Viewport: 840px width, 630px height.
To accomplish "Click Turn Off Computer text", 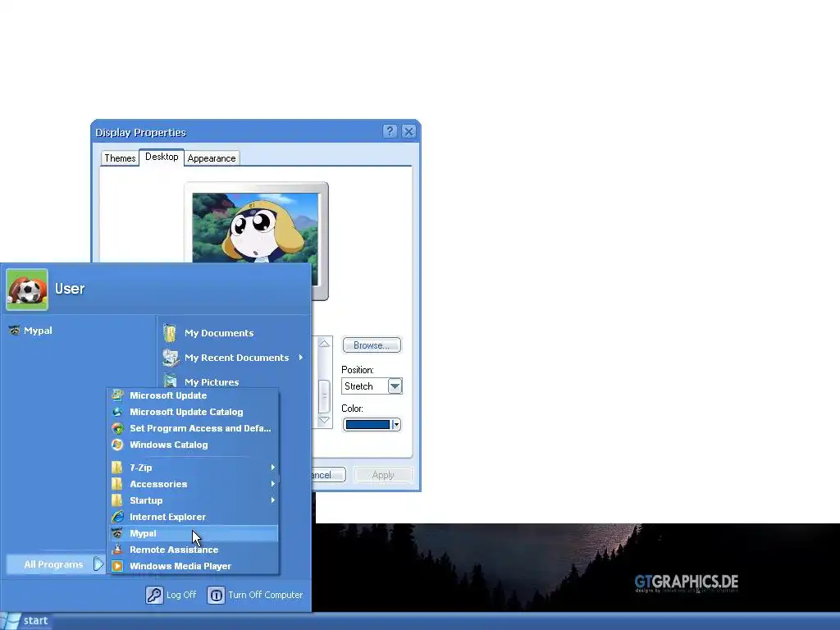I will 266,596.
